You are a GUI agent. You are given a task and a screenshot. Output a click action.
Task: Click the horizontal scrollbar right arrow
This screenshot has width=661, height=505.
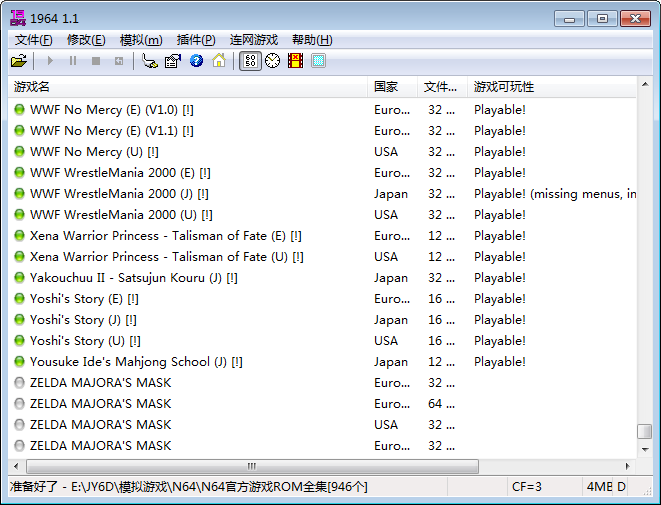coord(628,466)
